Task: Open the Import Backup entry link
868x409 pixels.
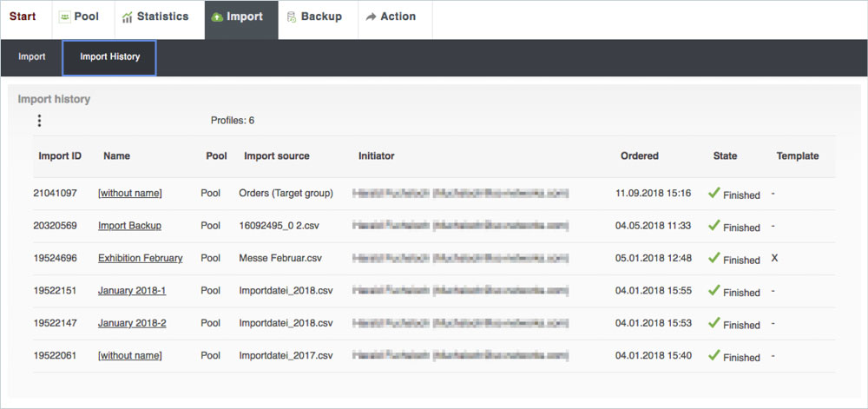Action: 129,226
